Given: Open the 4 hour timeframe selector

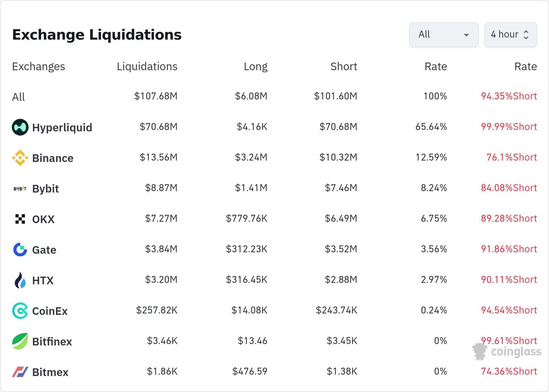Looking at the screenshot, I should point(510,35).
